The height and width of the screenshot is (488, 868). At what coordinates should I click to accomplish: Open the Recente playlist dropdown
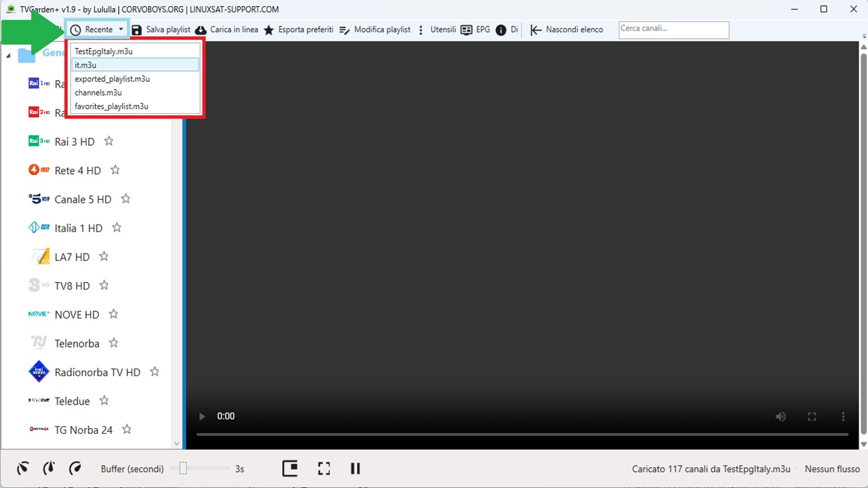click(x=98, y=30)
